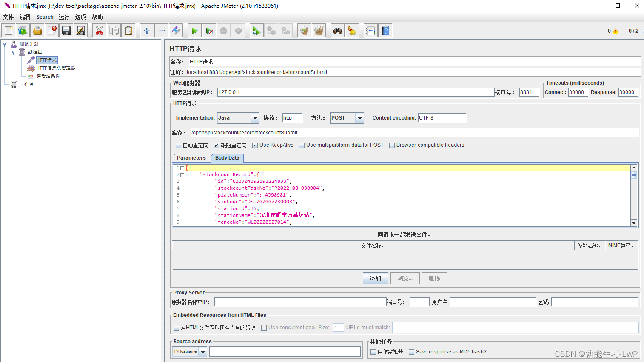Open the POST method dropdown
Screen dimensions: 644x362
(360, 118)
